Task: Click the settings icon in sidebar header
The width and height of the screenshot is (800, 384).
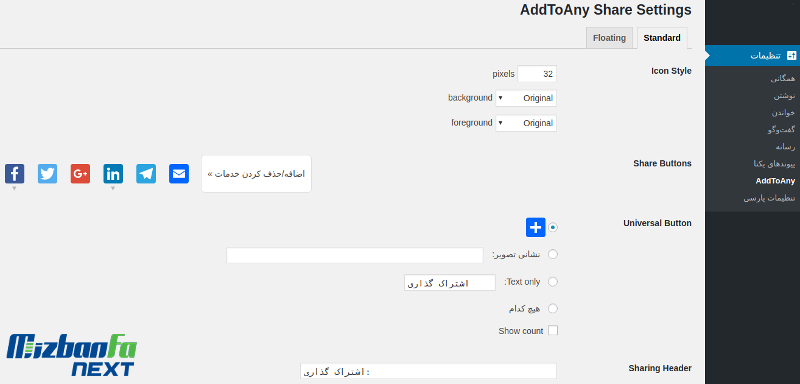Action: pyautogui.click(x=791, y=56)
